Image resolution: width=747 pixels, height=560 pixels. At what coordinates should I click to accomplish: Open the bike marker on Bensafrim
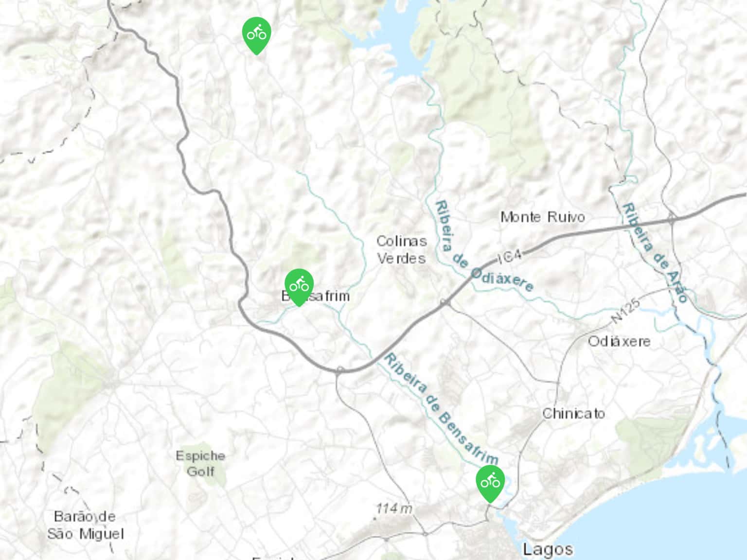pyautogui.click(x=299, y=286)
